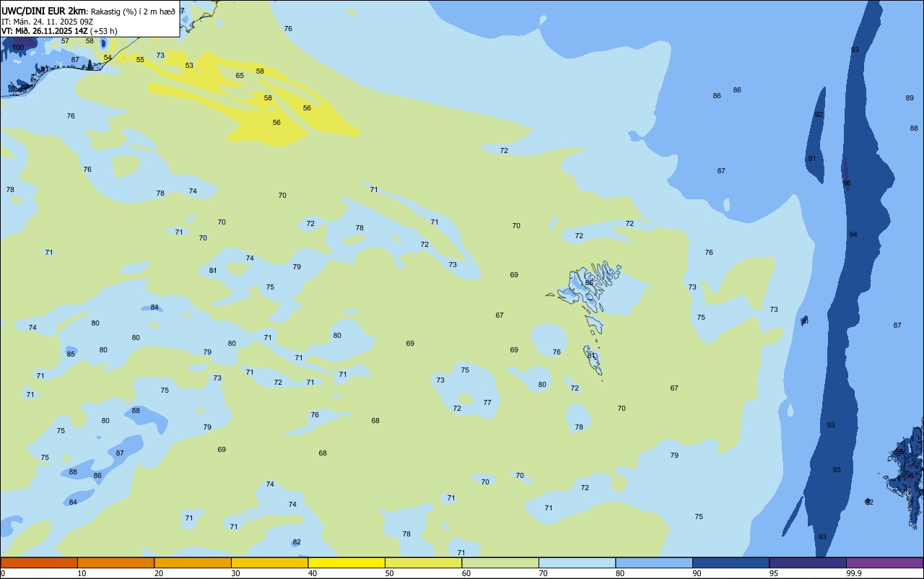Image resolution: width=924 pixels, height=579 pixels.
Task: Select the 30–40% golden legend swatch
Action: (x=269, y=562)
